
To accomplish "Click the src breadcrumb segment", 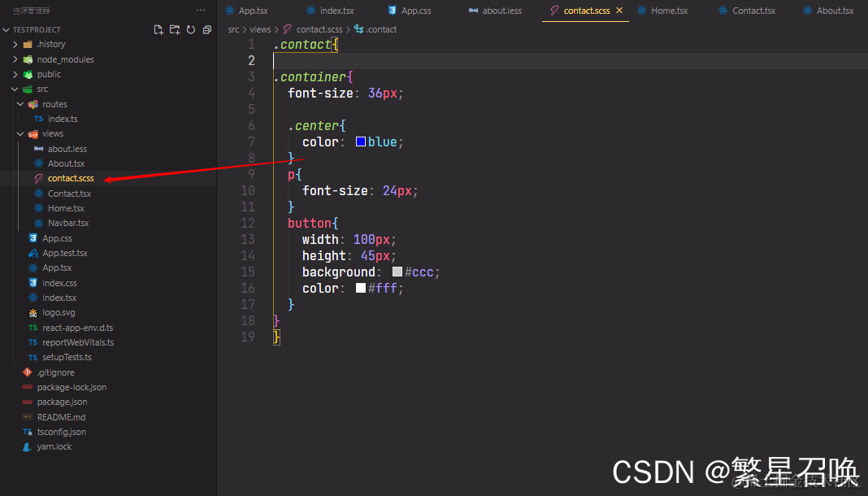I will tap(233, 29).
